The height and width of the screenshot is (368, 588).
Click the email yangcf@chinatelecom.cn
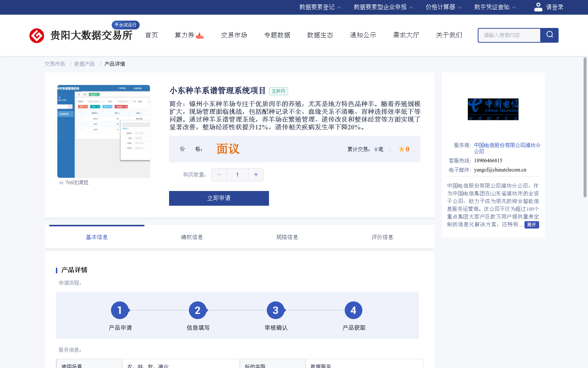pos(500,170)
